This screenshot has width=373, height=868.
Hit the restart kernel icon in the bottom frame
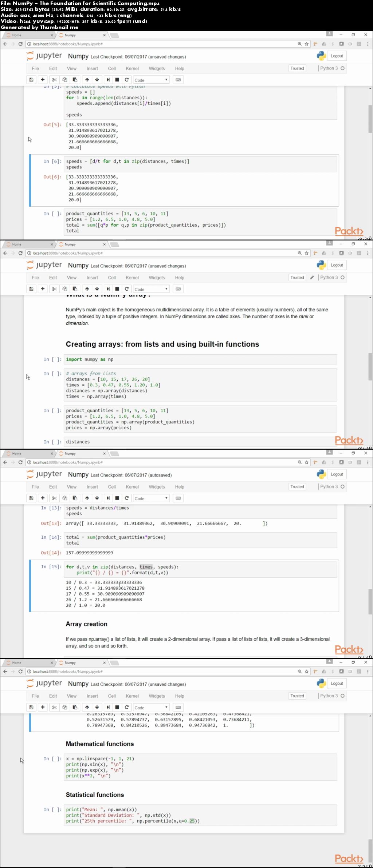[127, 707]
